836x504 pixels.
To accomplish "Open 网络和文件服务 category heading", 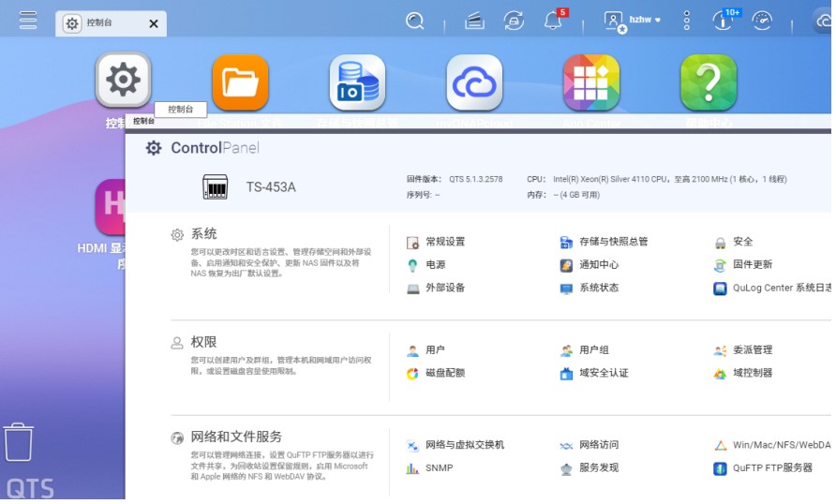I will click(236, 437).
